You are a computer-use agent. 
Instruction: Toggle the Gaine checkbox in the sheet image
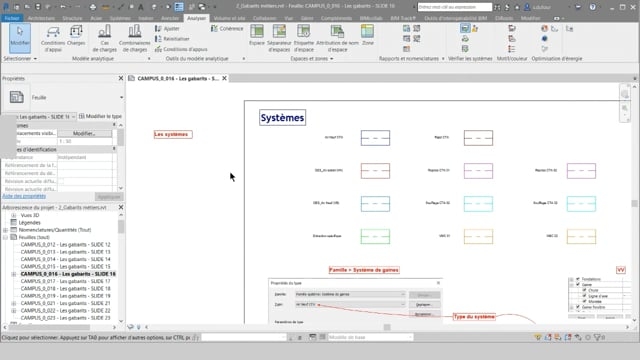[578, 284]
